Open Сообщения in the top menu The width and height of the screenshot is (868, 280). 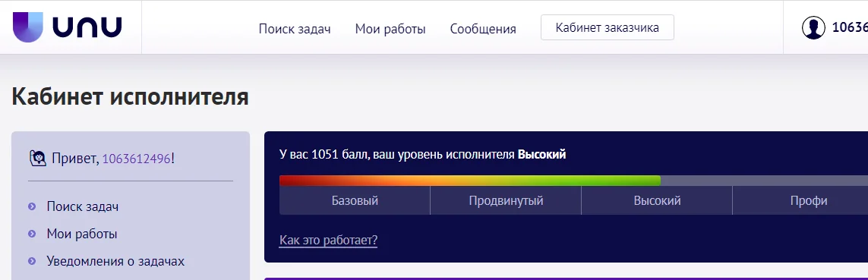483,29
